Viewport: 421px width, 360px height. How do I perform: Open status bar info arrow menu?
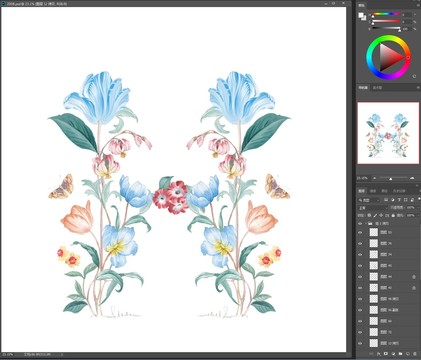pos(62,355)
